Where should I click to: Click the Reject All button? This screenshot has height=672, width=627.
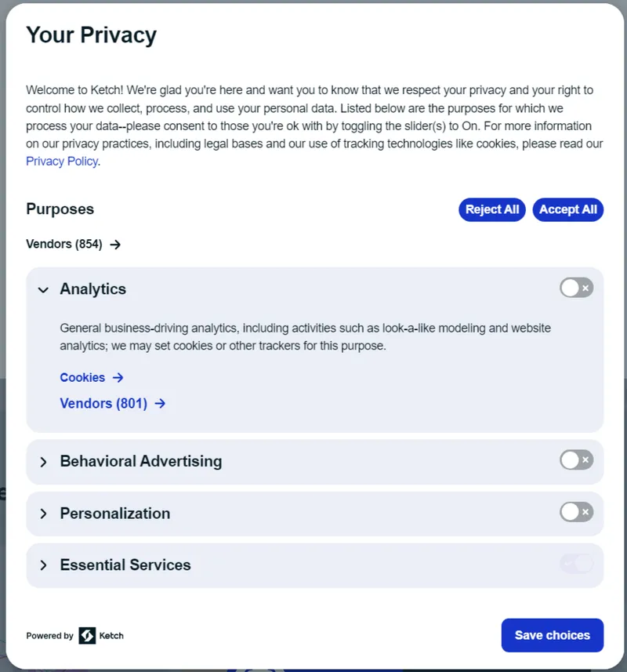click(491, 209)
